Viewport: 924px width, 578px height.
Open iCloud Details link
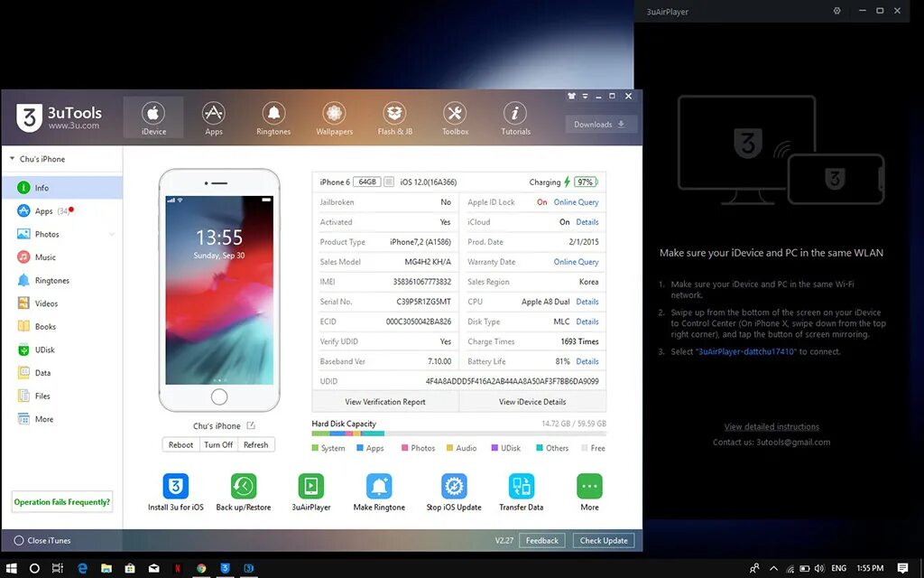click(x=587, y=222)
